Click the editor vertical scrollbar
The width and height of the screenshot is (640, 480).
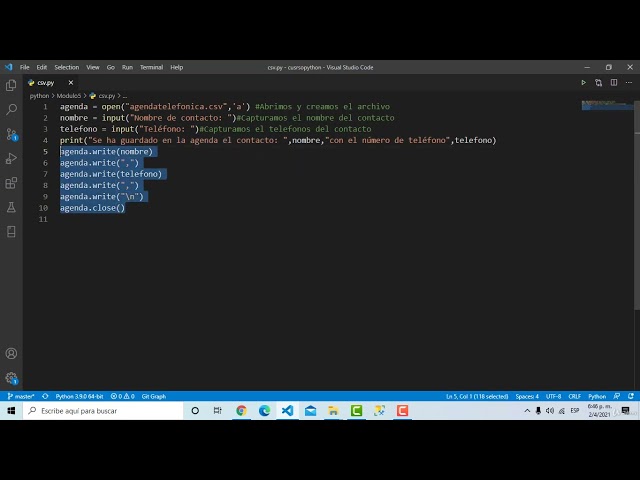pyautogui.click(x=637, y=204)
